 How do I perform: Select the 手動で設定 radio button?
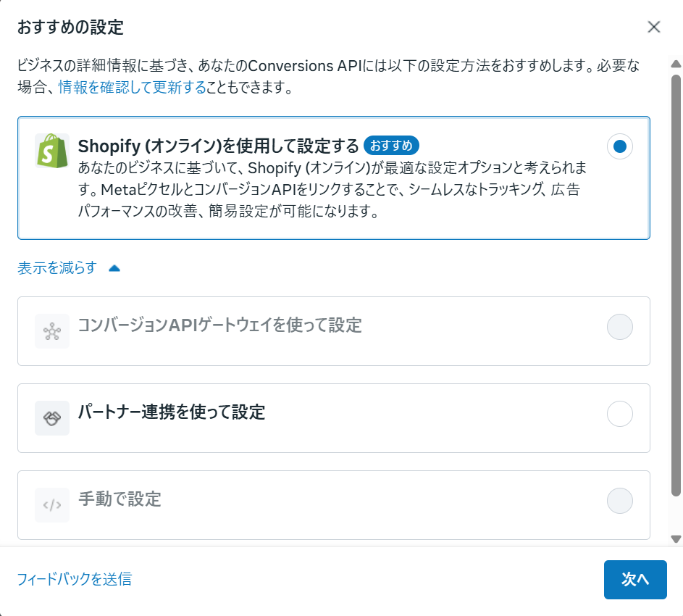pos(619,501)
